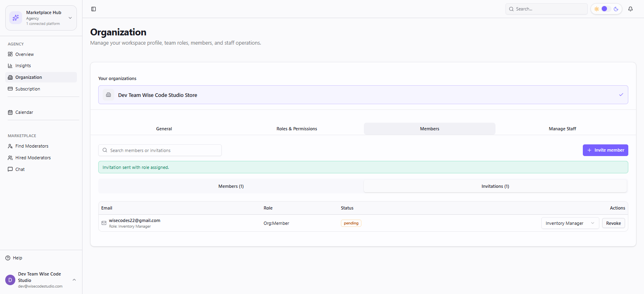Screen dimensions: 644x294
Task: Expand the Dev Team account menu chevron
Action: point(74,280)
